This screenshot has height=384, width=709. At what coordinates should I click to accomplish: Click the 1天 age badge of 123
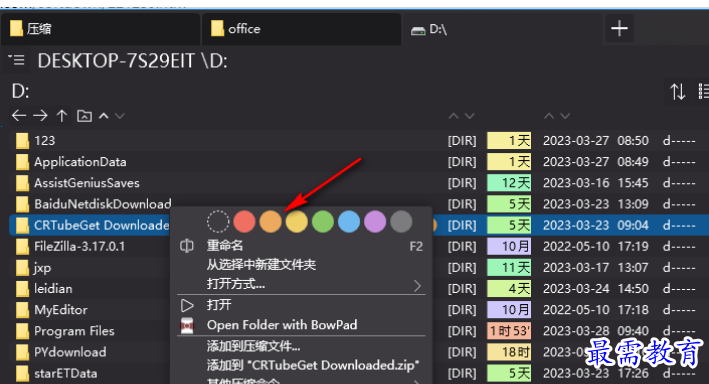509,141
